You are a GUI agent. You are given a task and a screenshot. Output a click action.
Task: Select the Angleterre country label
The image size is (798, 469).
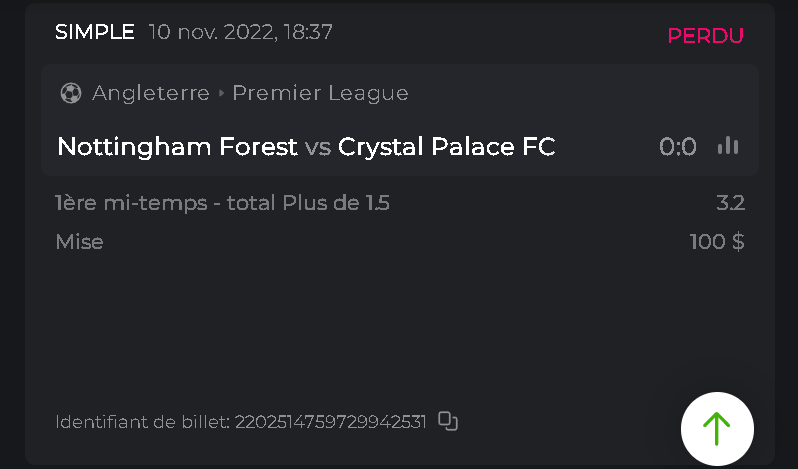150,93
